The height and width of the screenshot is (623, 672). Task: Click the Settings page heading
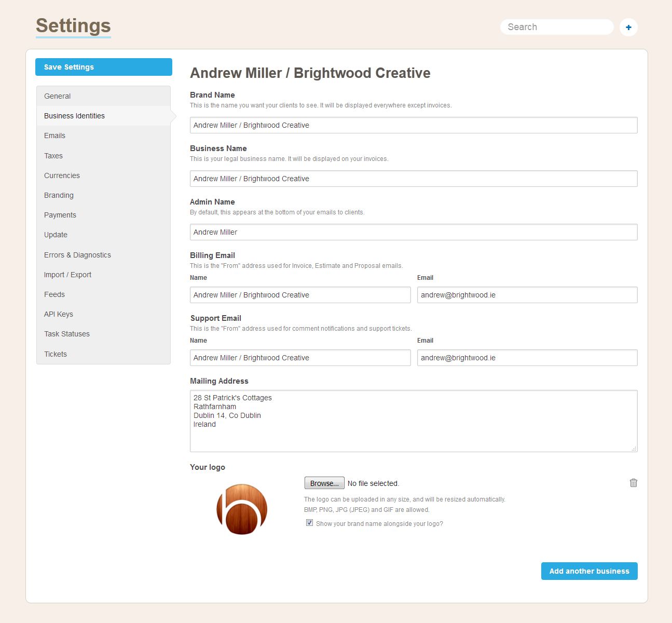point(73,25)
